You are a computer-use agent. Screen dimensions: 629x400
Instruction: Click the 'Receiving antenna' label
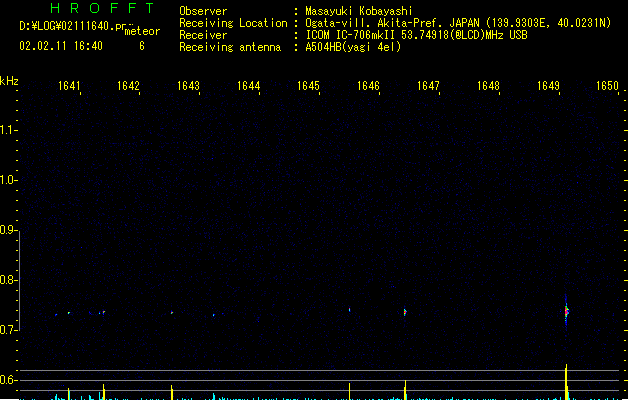pyautogui.click(x=230, y=47)
